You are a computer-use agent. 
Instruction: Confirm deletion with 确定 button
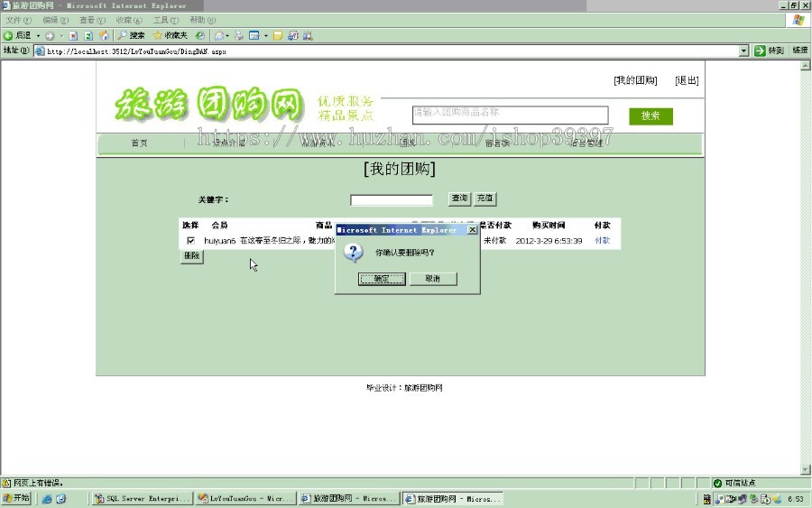click(x=382, y=279)
